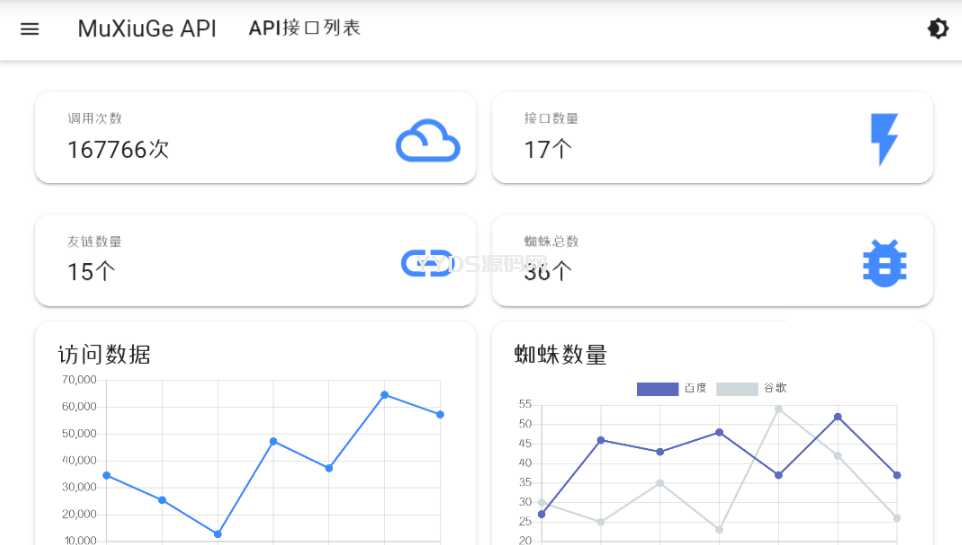
Task: Click the cloud icon on call count card
Action: pos(428,141)
